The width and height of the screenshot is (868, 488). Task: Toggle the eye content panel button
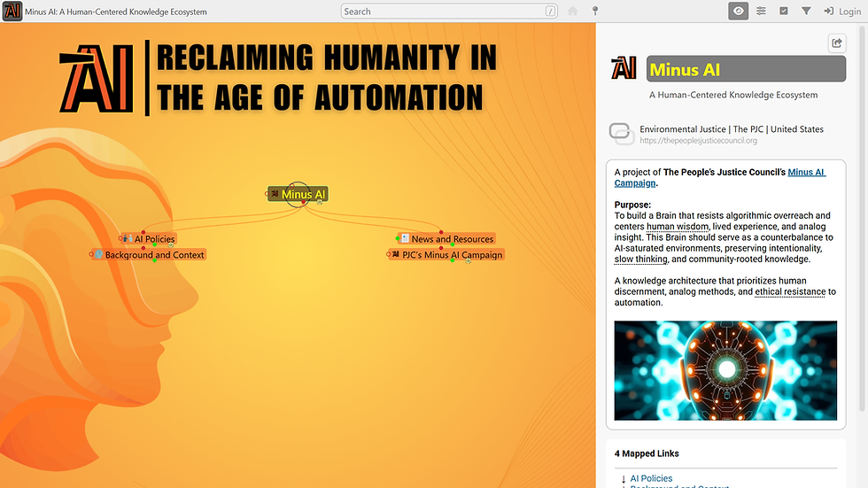[738, 11]
